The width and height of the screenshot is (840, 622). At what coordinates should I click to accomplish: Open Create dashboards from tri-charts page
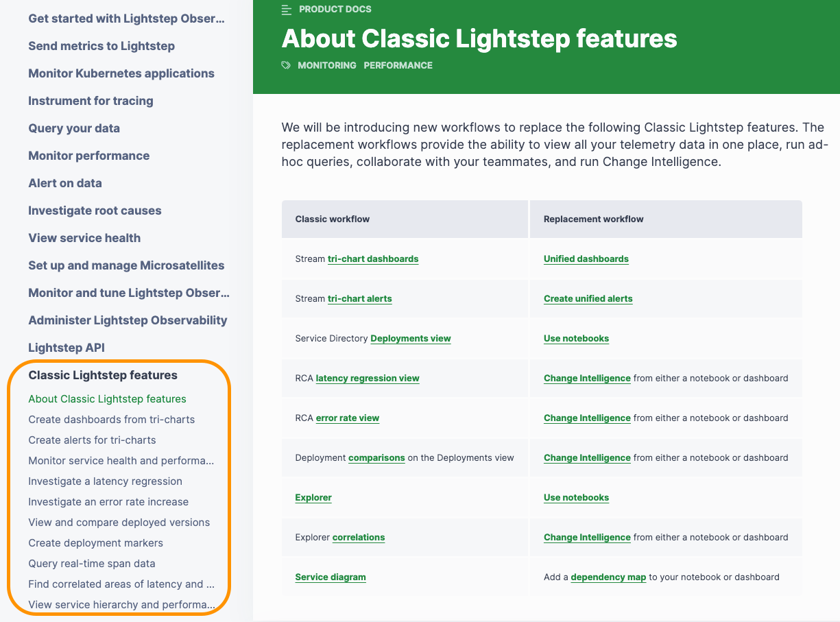coord(111,419)
